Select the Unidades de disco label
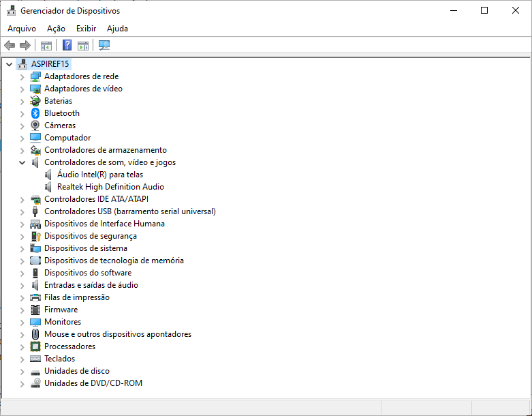Image resolution: width=532 pixels, height=416 pixels. pos(77,371)
